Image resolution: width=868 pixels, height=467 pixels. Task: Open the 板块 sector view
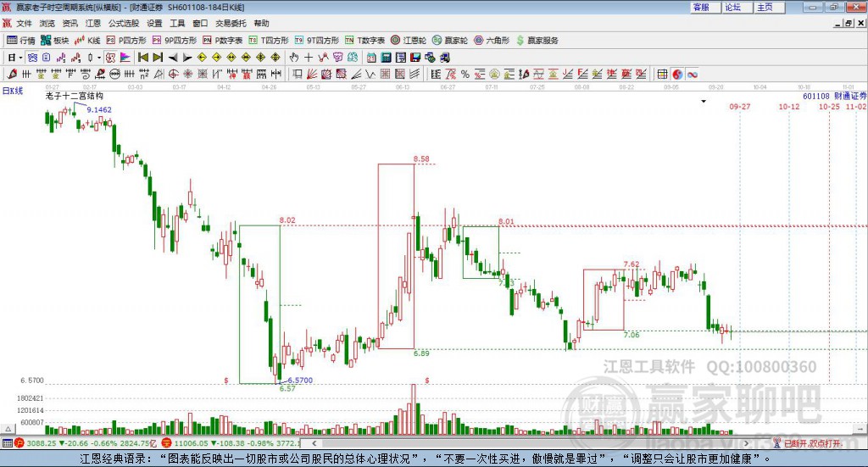tap(54, 41)
